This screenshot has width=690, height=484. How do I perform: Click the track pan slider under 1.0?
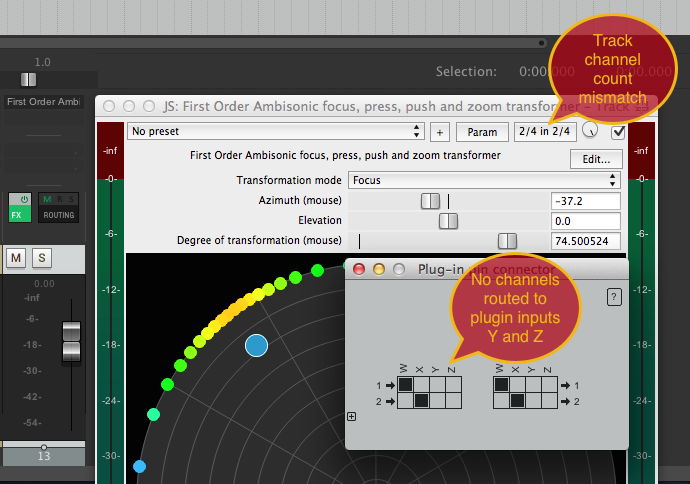point(29,80)
